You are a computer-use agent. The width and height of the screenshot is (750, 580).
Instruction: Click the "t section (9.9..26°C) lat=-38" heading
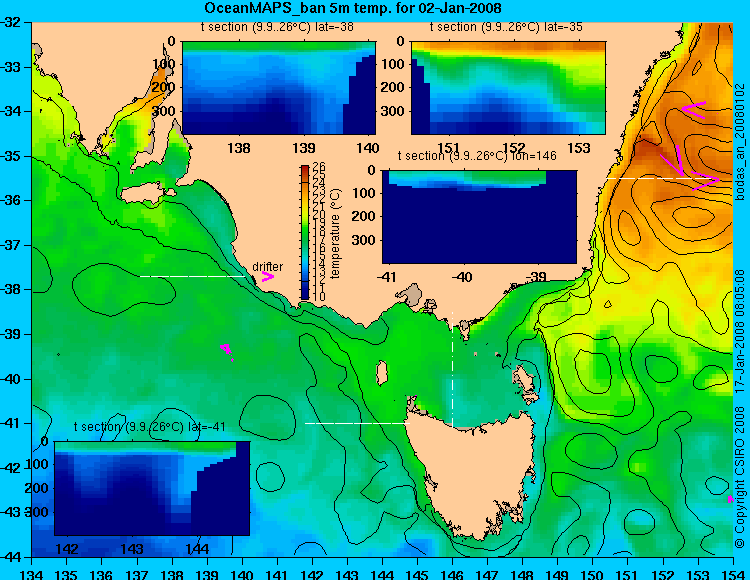click(277, 27)
